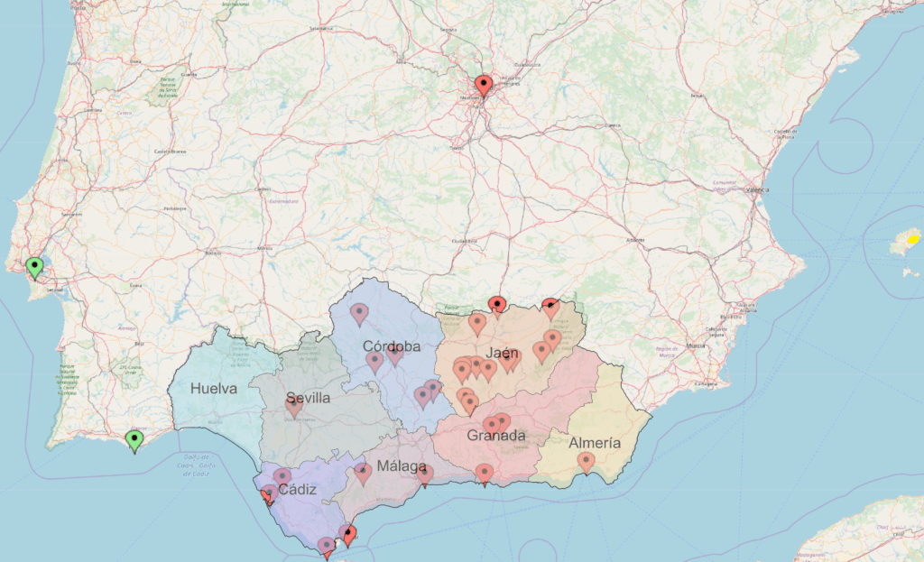Click the Sevilla province label
This screenshot has width=924, height=562.
[x=308, y=398]
